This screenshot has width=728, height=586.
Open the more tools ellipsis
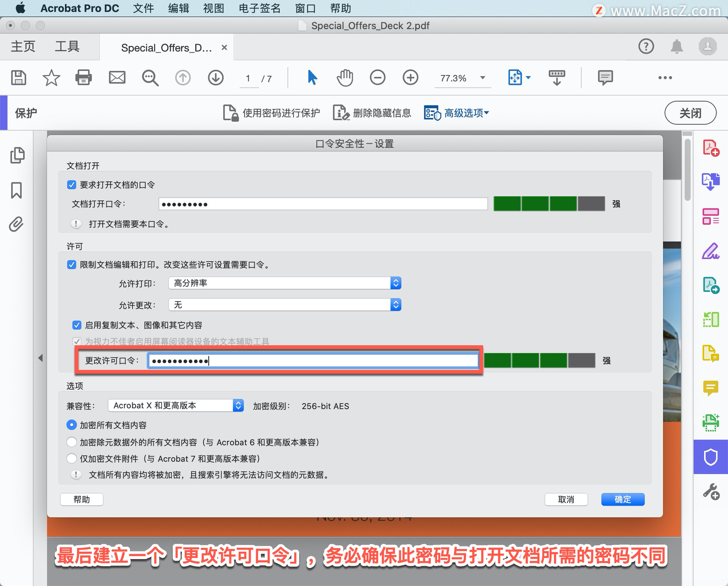665,78
